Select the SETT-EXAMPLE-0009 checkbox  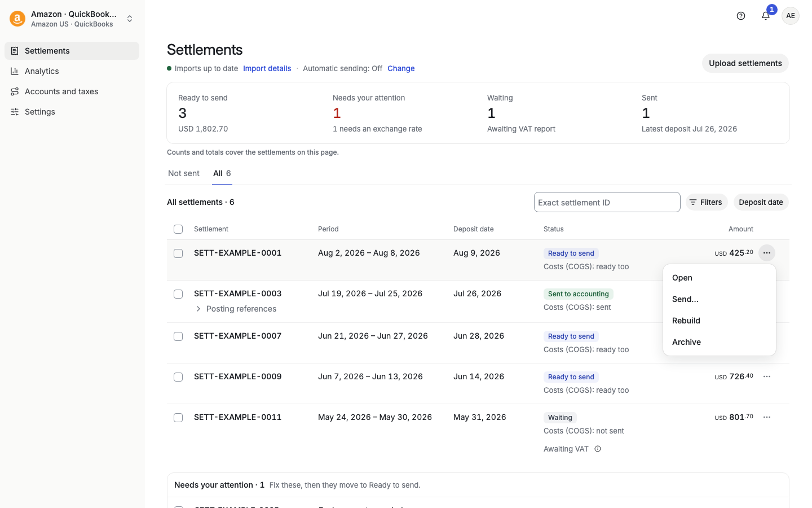click(x=178, y=377)
